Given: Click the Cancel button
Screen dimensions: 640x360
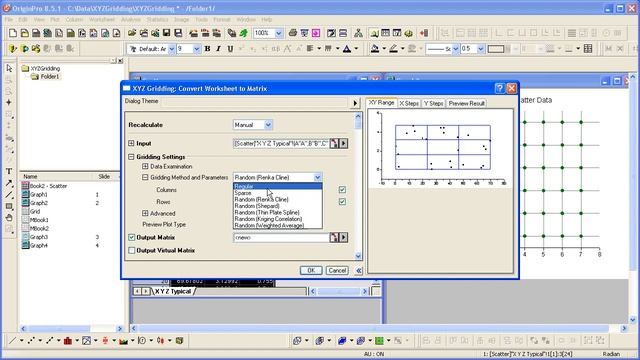Looking at the screenshot, I should pos(337,270).
